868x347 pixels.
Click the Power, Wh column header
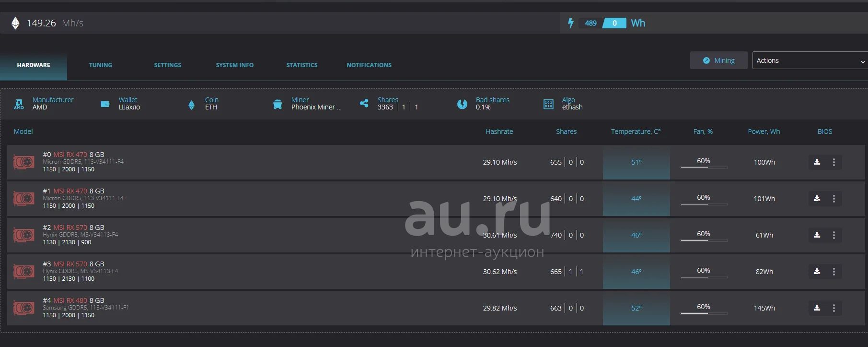(x=764, y=132)
